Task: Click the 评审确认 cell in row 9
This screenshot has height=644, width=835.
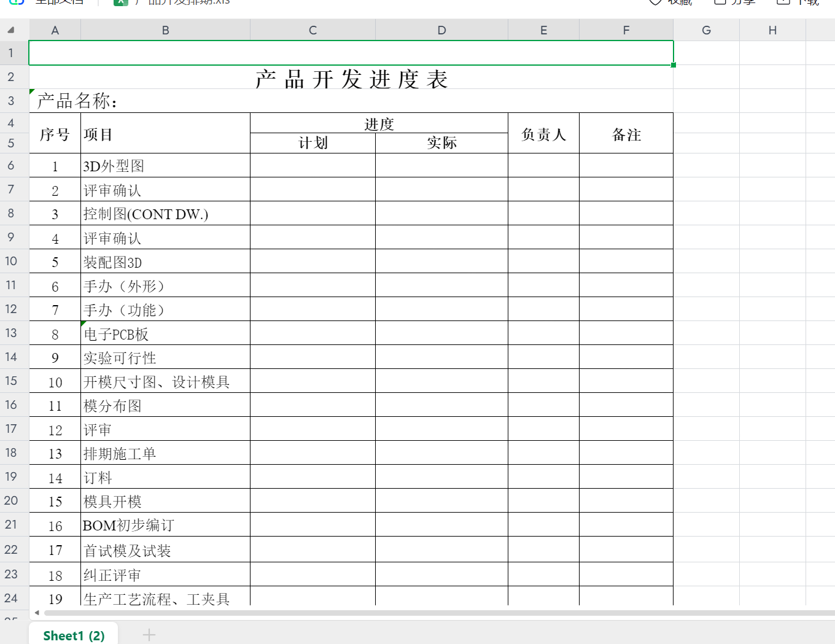Action: point(166,238)
